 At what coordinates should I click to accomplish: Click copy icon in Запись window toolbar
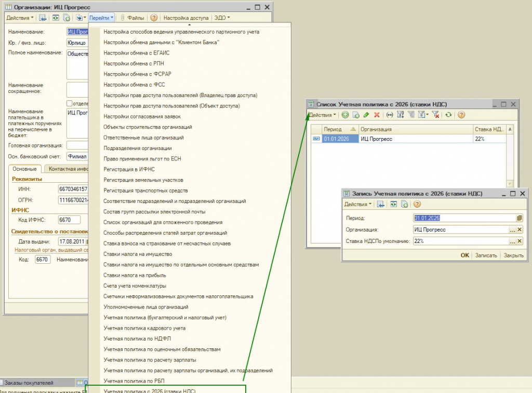tap(404, 204)
